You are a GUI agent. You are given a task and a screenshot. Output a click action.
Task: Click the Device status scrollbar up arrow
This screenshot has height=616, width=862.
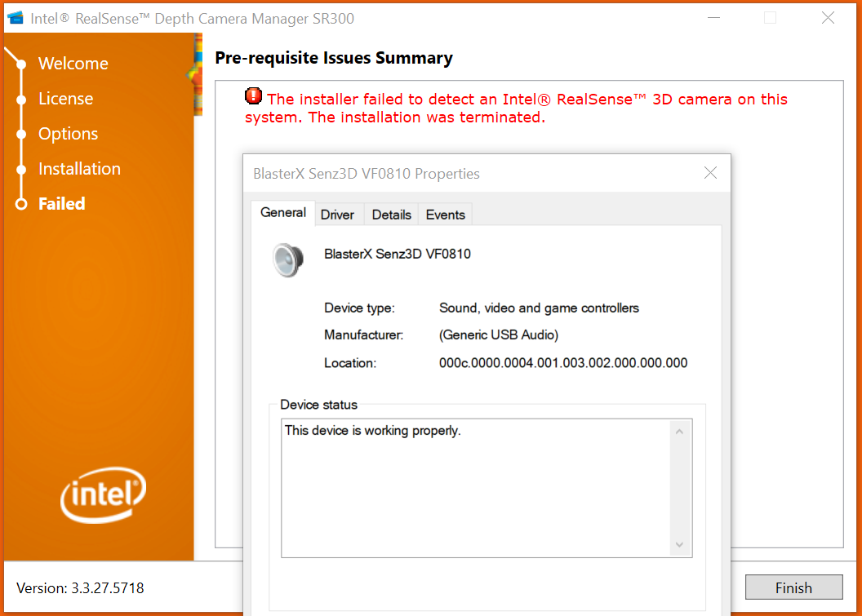680,431
